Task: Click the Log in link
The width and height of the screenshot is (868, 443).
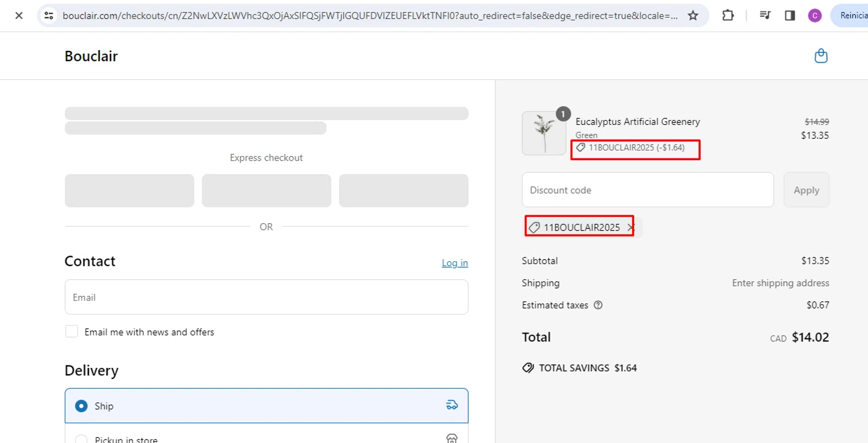Action: coord(455,263)
